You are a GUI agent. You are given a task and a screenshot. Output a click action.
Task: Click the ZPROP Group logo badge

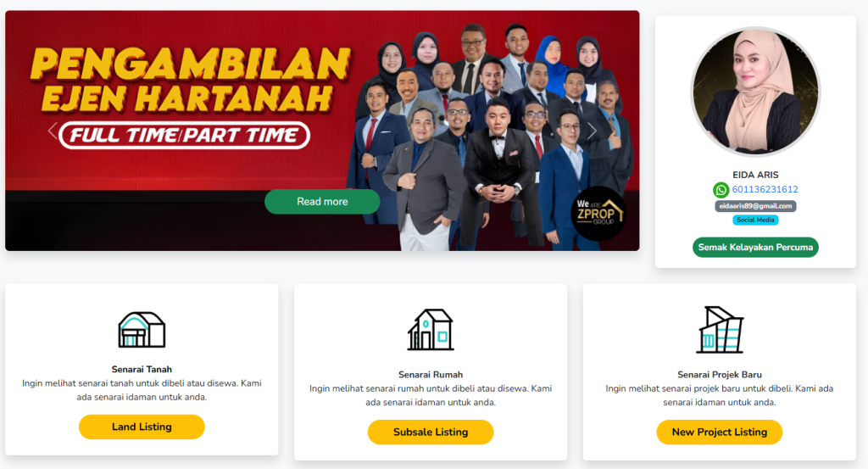pyautogui.click(x=598, y=213)
